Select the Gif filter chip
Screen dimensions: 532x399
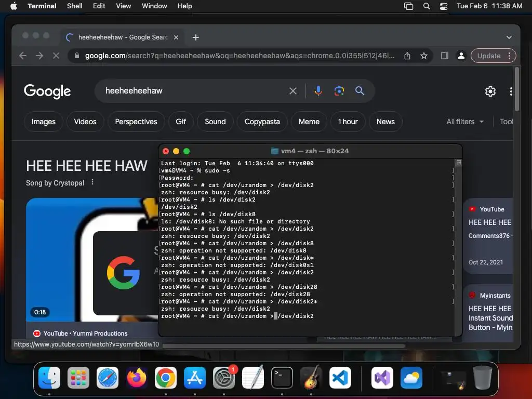[181, 122]
